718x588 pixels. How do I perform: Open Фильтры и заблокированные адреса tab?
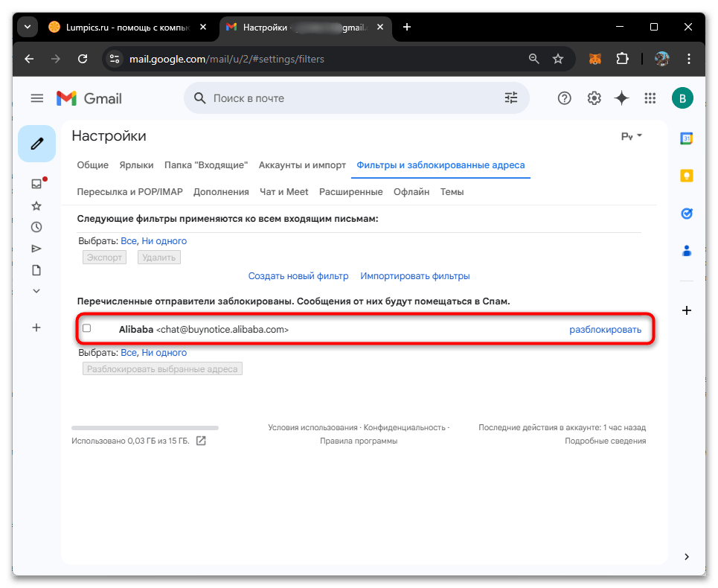tap(440, 164)
